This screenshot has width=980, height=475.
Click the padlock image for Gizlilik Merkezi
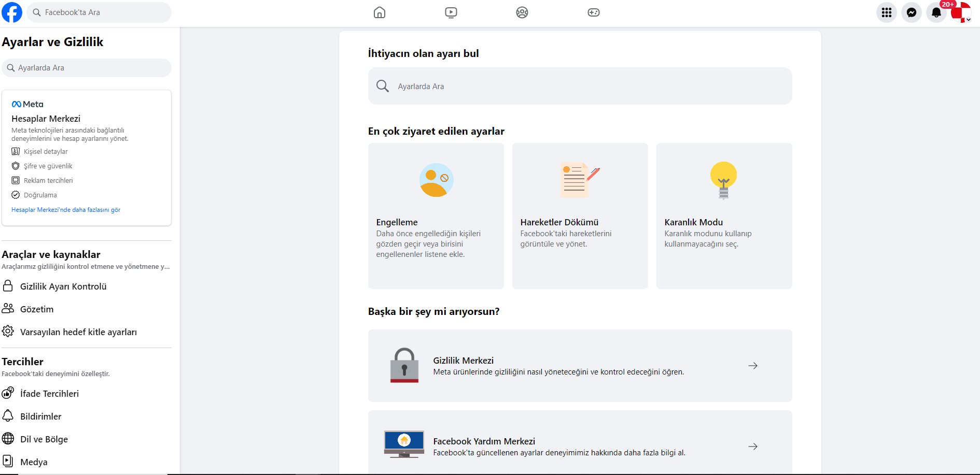coord(404,365)
